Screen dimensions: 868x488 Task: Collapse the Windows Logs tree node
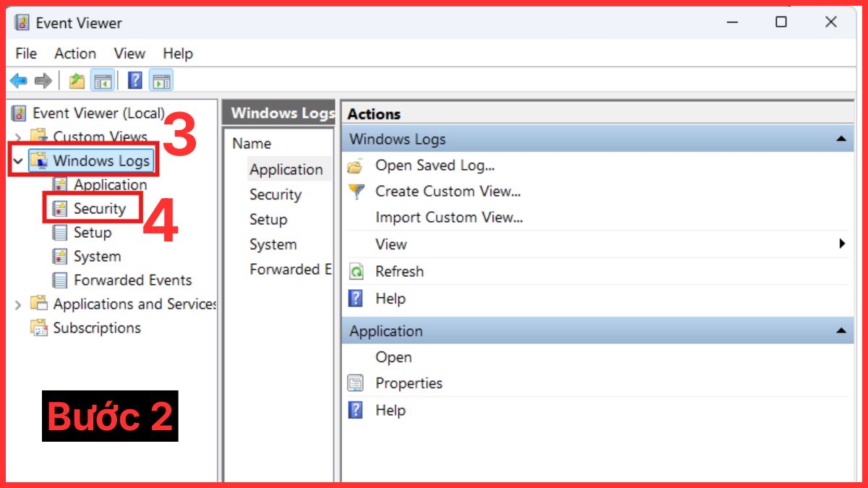(x=19, y=160)
